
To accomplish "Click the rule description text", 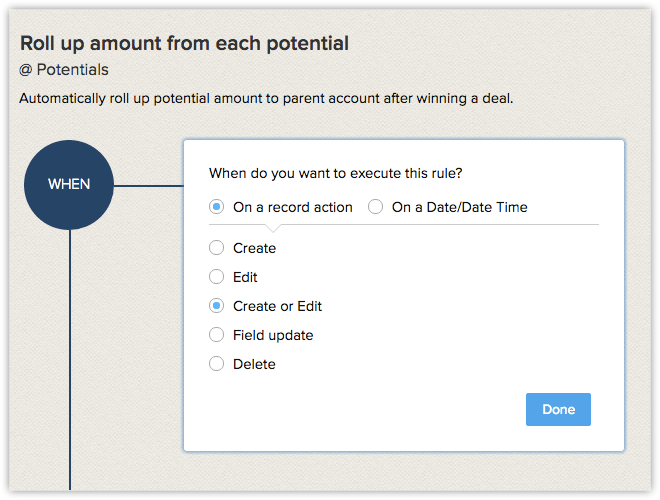I will click(266, 98).
